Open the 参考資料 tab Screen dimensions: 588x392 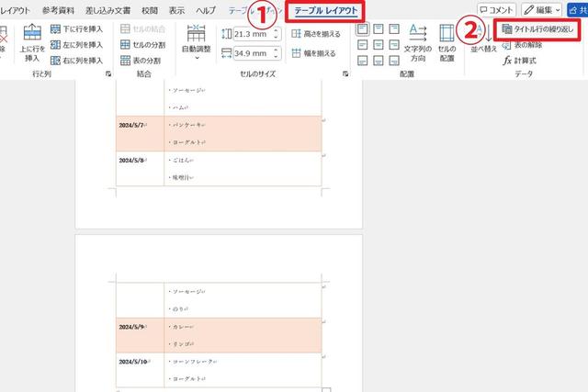coord(58,10)
